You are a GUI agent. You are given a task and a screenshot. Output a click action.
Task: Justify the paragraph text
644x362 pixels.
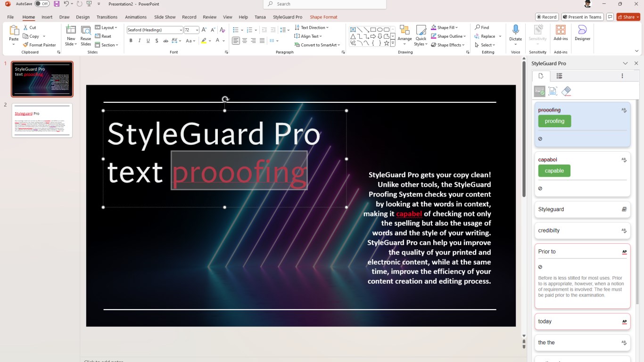click(263, 41)
